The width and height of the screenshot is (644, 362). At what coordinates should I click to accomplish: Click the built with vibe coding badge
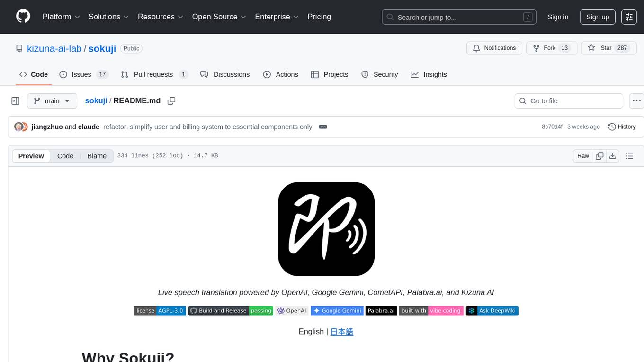click(431, 311)
